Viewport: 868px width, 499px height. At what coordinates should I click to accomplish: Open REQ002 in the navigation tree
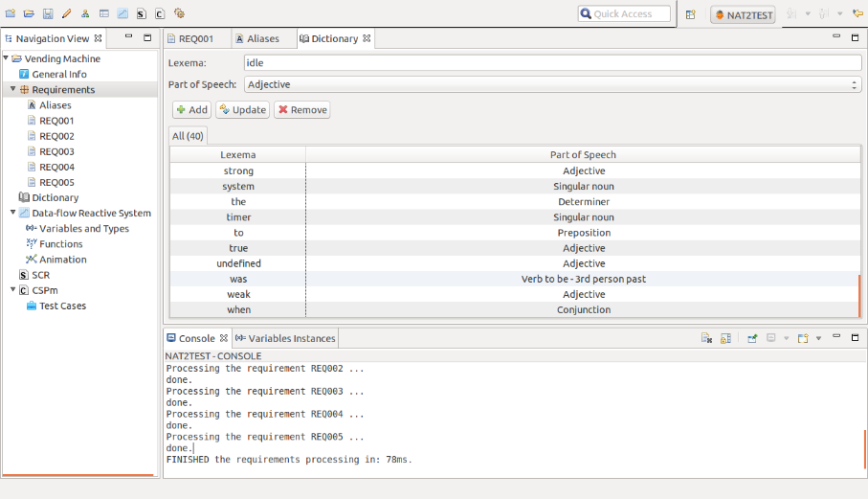pyautogui.click(x=56, y=136)
